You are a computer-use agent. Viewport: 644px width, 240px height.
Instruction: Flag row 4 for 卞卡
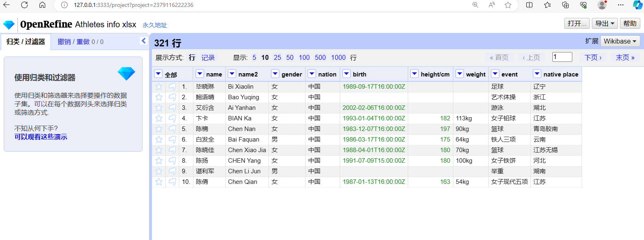coord(172,118)
